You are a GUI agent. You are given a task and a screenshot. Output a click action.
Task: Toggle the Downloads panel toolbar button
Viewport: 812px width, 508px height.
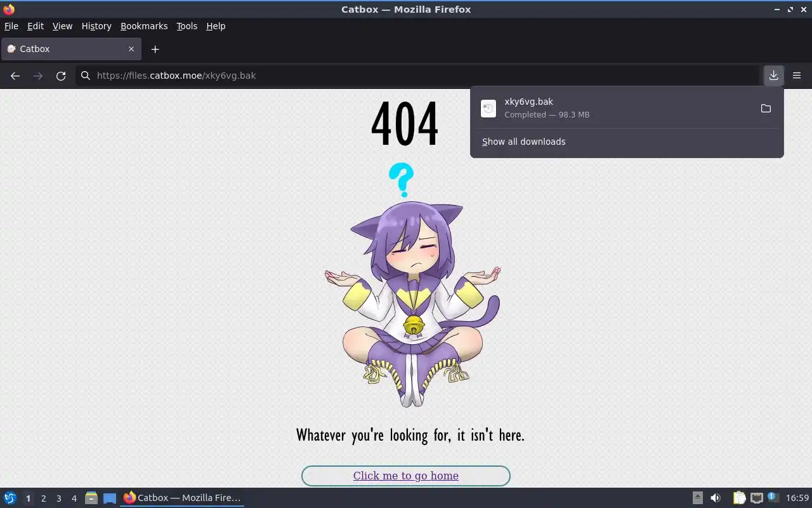773,76
